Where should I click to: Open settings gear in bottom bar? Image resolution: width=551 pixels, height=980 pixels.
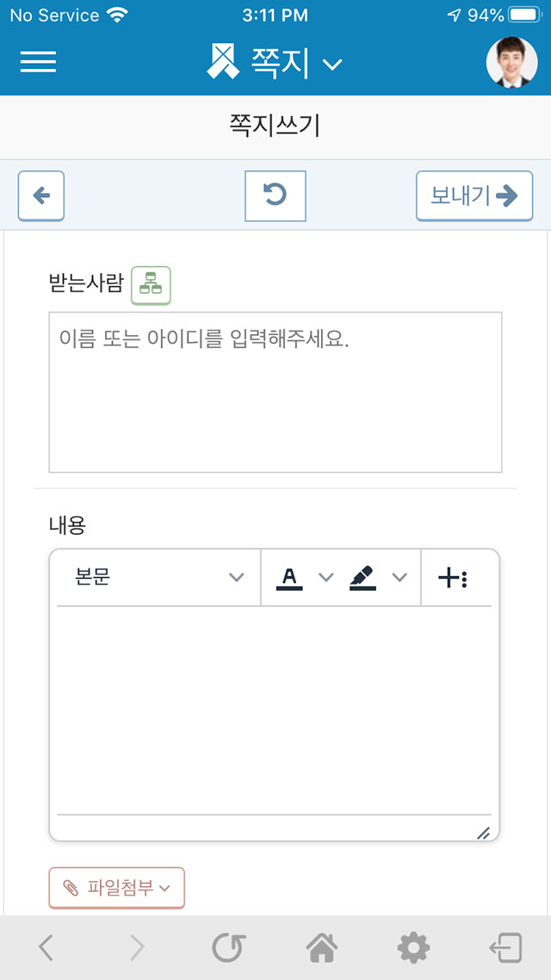point(413,948)
